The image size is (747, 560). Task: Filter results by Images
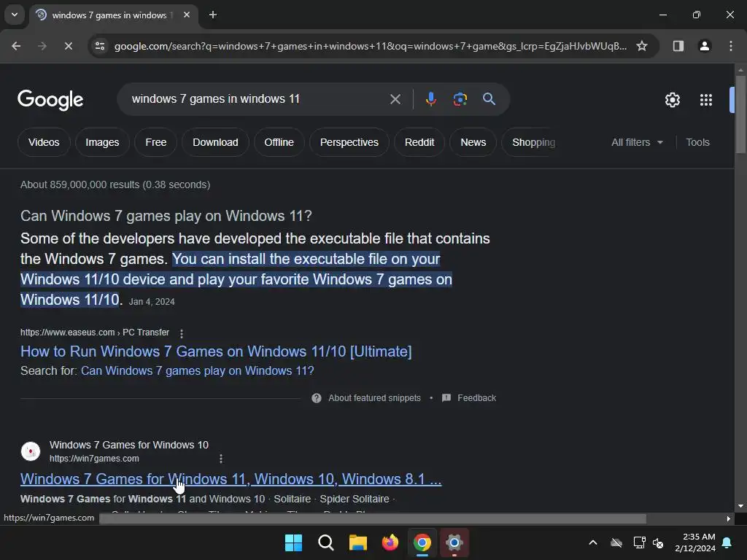tap(102, 142)
